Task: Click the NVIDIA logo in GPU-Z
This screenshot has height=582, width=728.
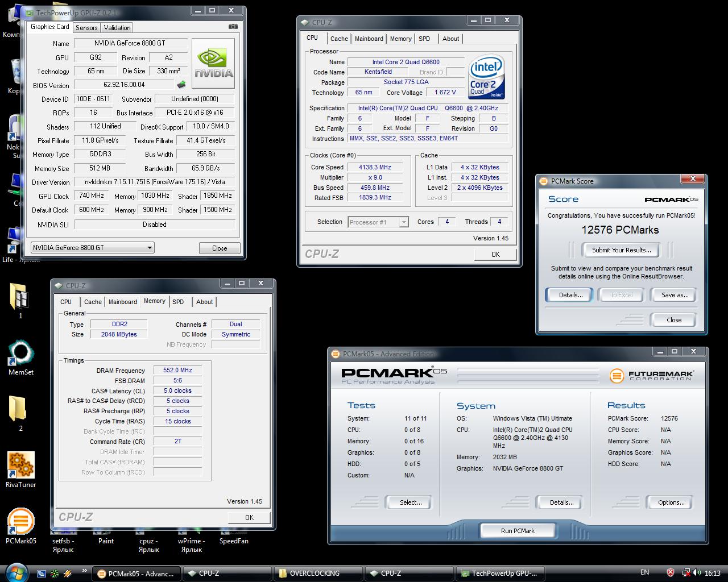Action: click(x=213, y=63)
